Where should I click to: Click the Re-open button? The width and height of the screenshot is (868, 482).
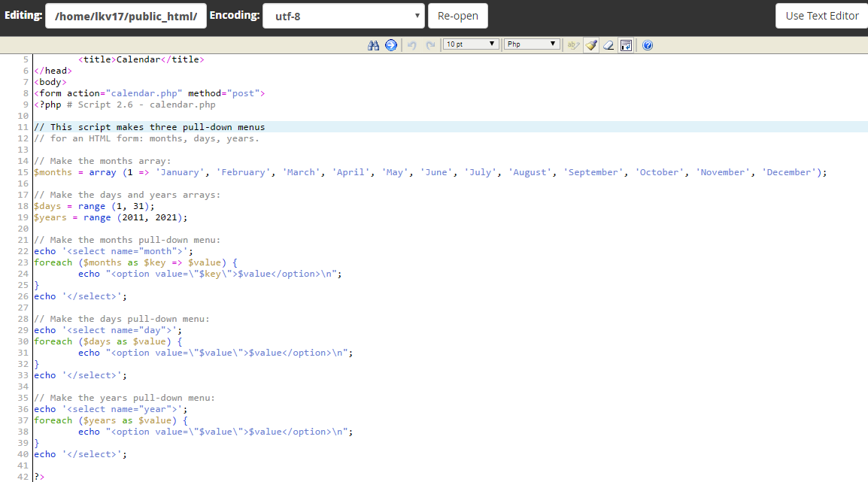pyautogui.click(x=458, y=16)
